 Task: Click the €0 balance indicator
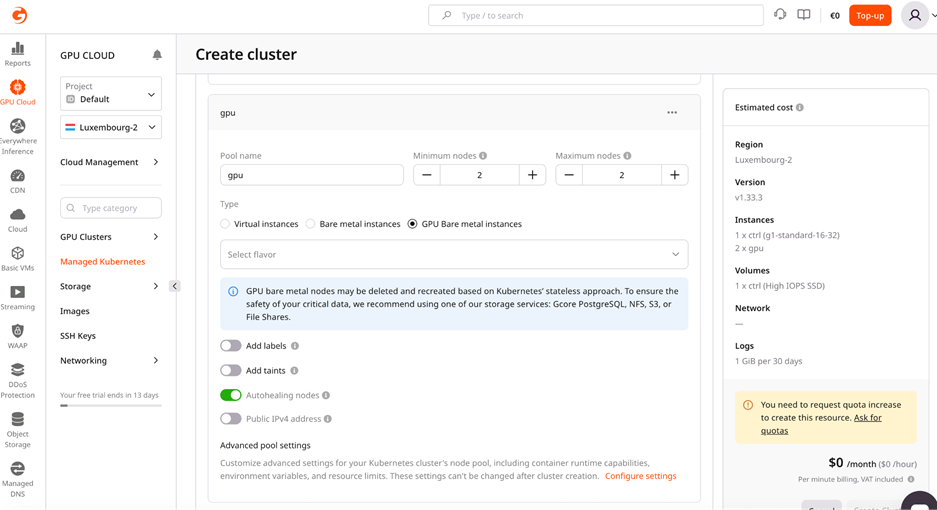(x=835, y=16)
